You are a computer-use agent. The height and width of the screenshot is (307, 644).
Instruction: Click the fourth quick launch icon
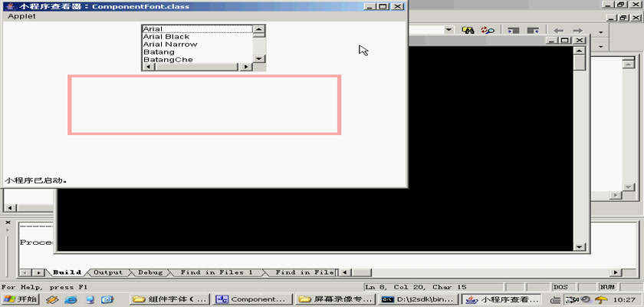[x=107, y=299]
